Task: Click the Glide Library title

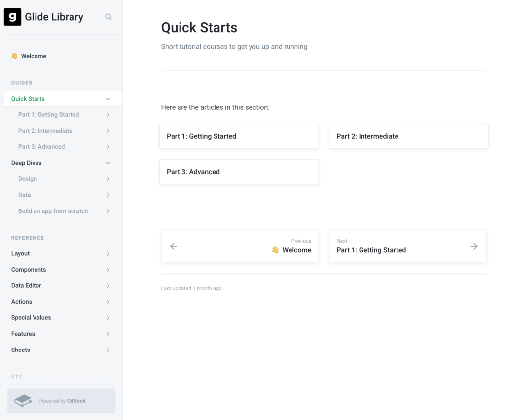Action: [54, 17]
